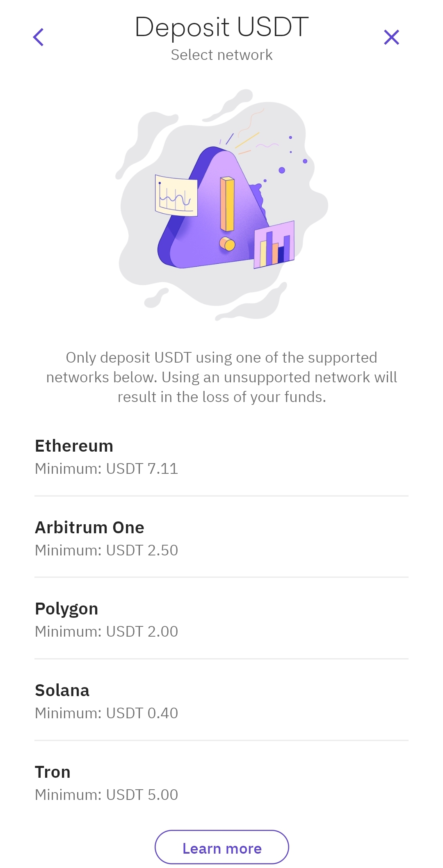Tap the Minimum USDT 0.40 label

tap(107, 713)
